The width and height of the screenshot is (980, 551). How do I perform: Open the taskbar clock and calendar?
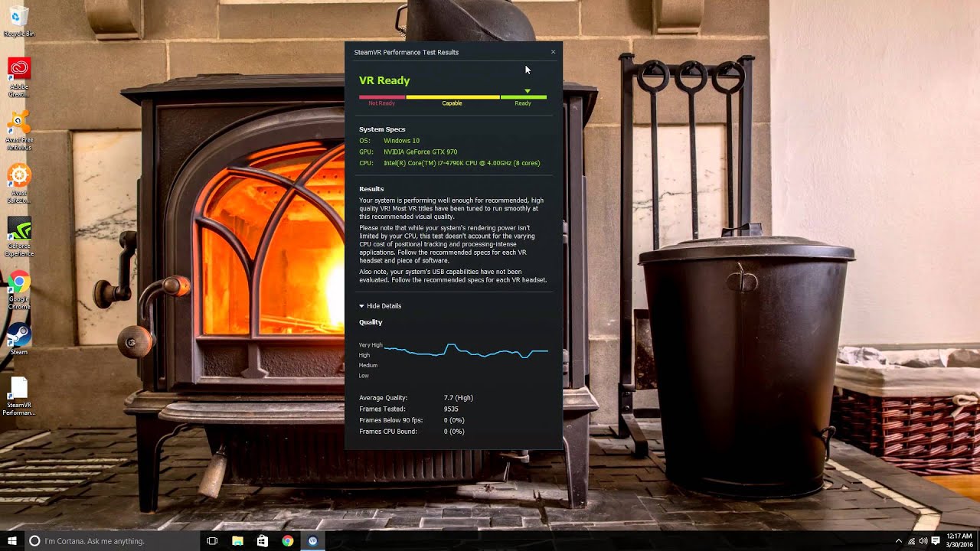pyautogui.click(x=959, y=541)
